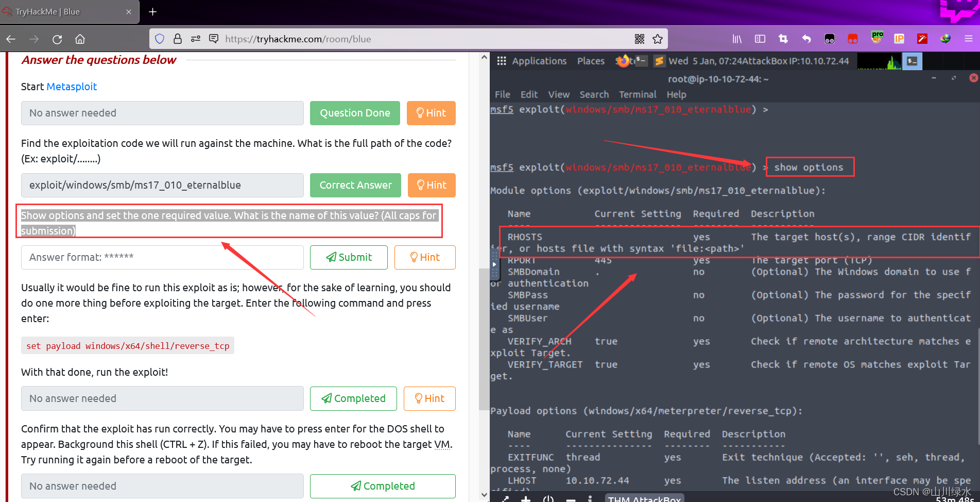Open AttackBox info icon
Screen dimensions: 980x502
[590, 499]
